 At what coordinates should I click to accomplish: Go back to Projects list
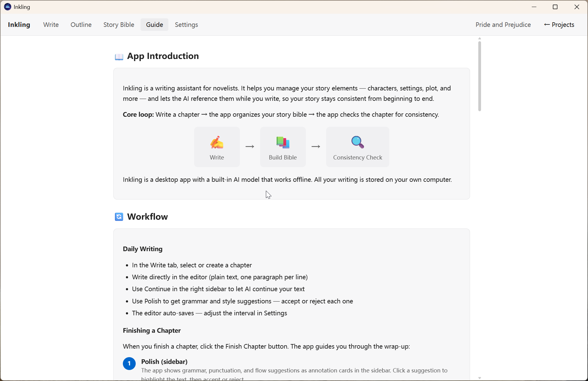coord(559,25)
